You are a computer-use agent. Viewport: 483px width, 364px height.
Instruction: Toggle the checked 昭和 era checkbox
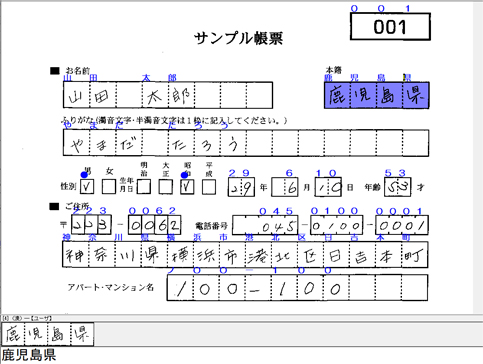187,187
